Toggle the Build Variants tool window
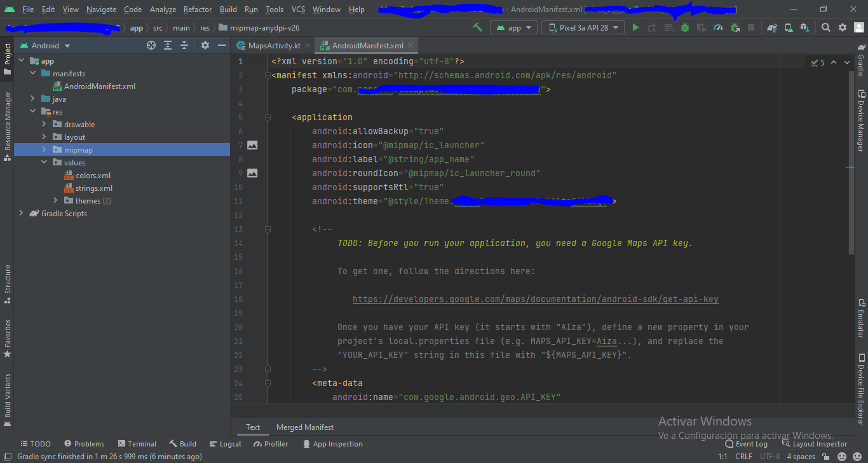The image size is (868, 463). coord(7,399)
